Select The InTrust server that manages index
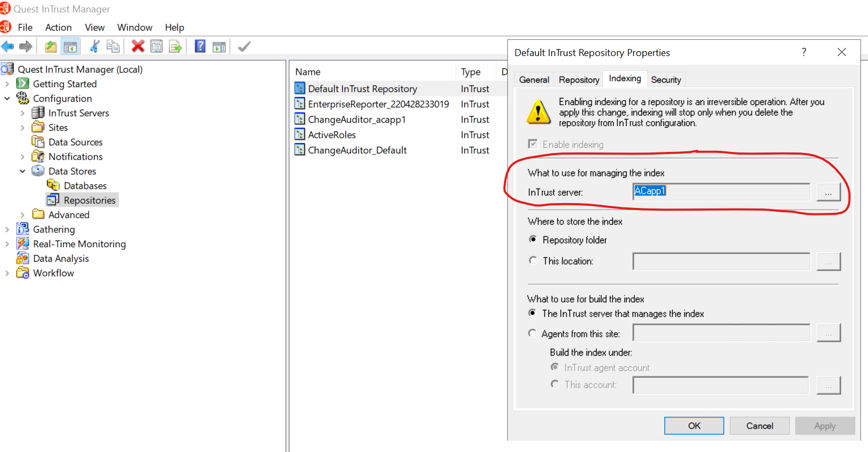This screenshot has width=868, height=452. pyautogui.click(x=532, y=313)
